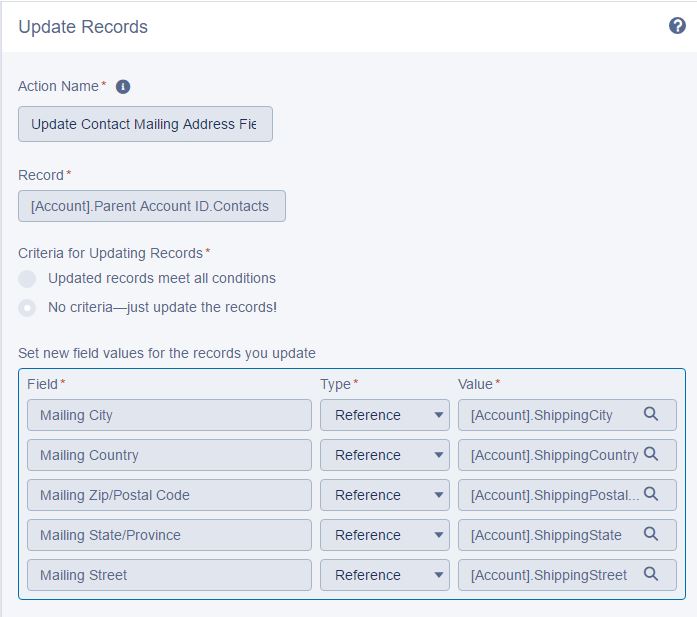Click lookup magnifier for ShippingState value
Viewport: 697px width, 617px height.
651,534
